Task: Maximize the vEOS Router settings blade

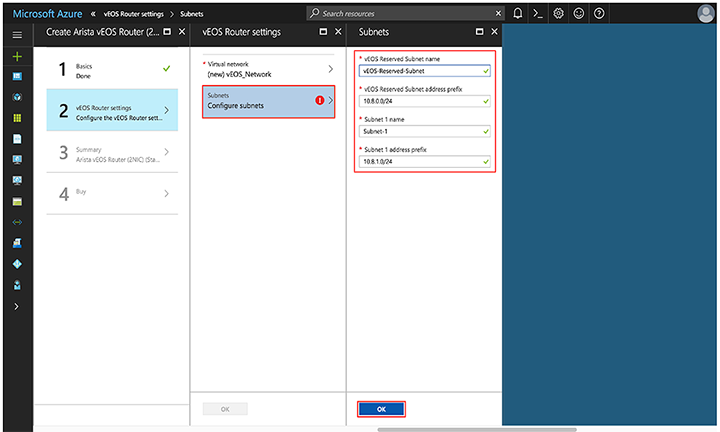Action: 323,32
